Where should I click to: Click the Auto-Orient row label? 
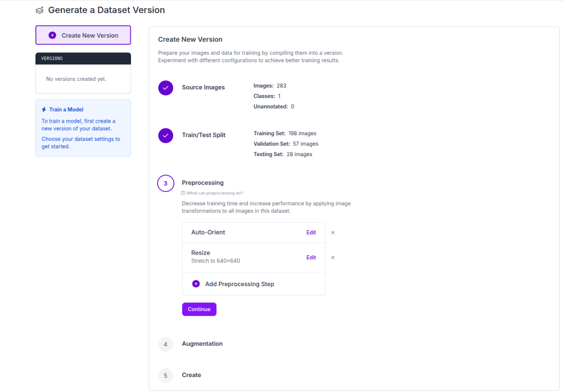click(x=208, y=232)
